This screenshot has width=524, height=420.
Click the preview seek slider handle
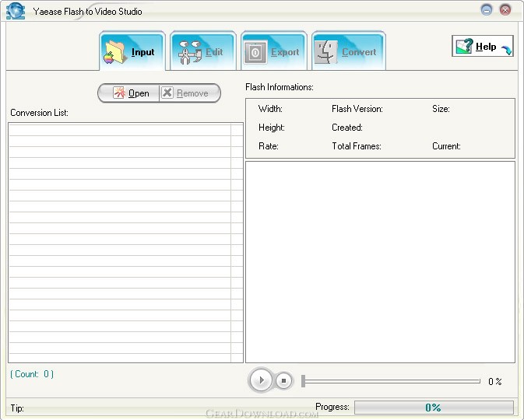[304, 381]
